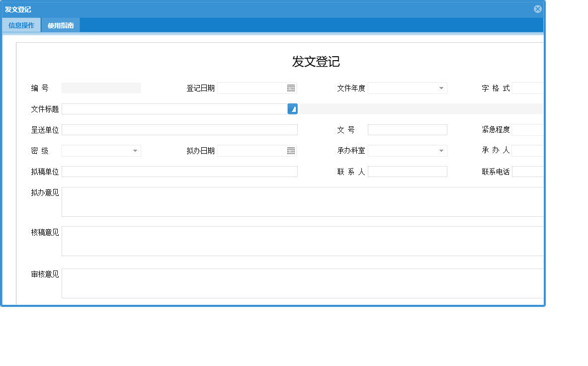Open the calendar picker for 拟办日期
The height and width of the screenshot is (366, 588).
click(x=292, y=150)
